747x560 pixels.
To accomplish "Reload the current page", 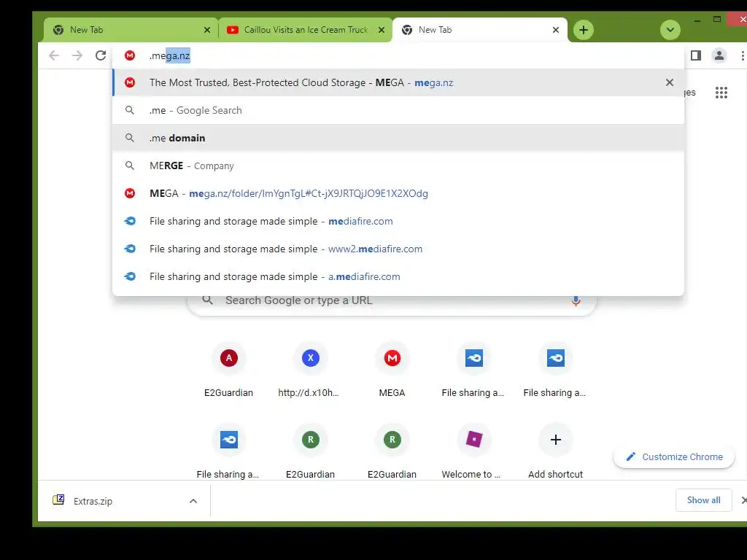I will pos(101,55).
